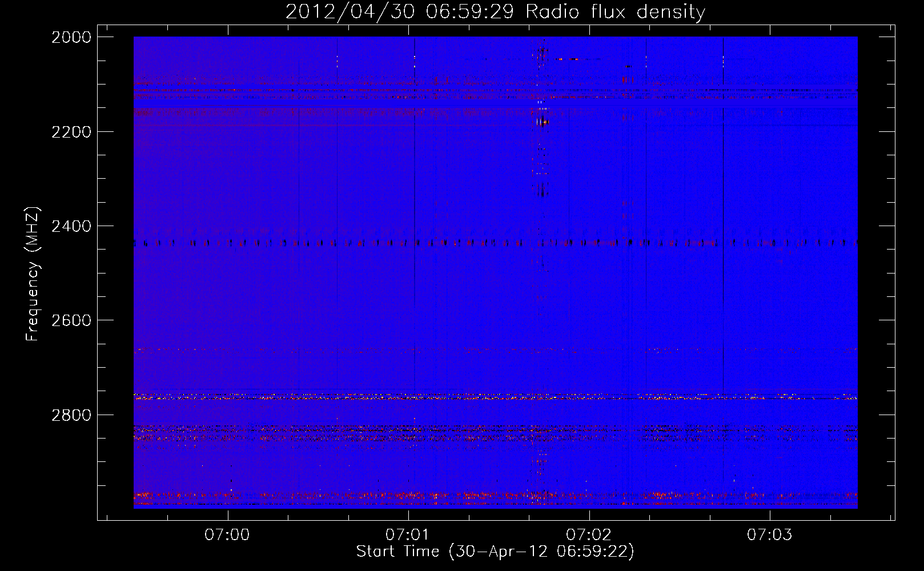Click the '2600' frequency axis label

tap(71, 320)
